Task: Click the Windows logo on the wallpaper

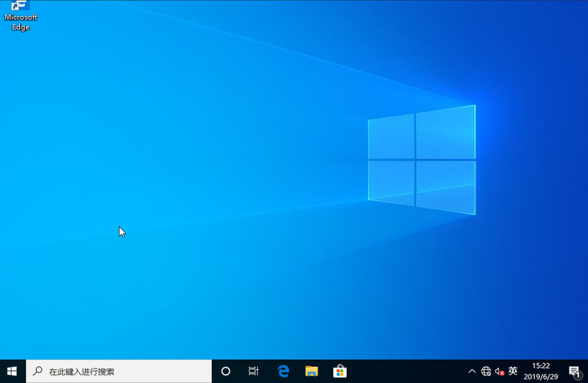Action: (x=421, y=159)
